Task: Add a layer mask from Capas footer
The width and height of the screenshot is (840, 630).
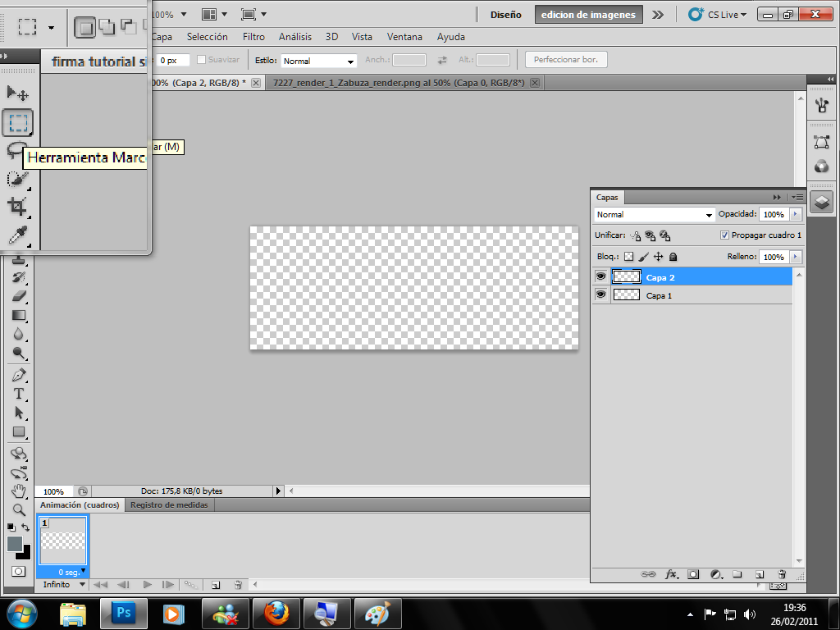Action: 693,574
